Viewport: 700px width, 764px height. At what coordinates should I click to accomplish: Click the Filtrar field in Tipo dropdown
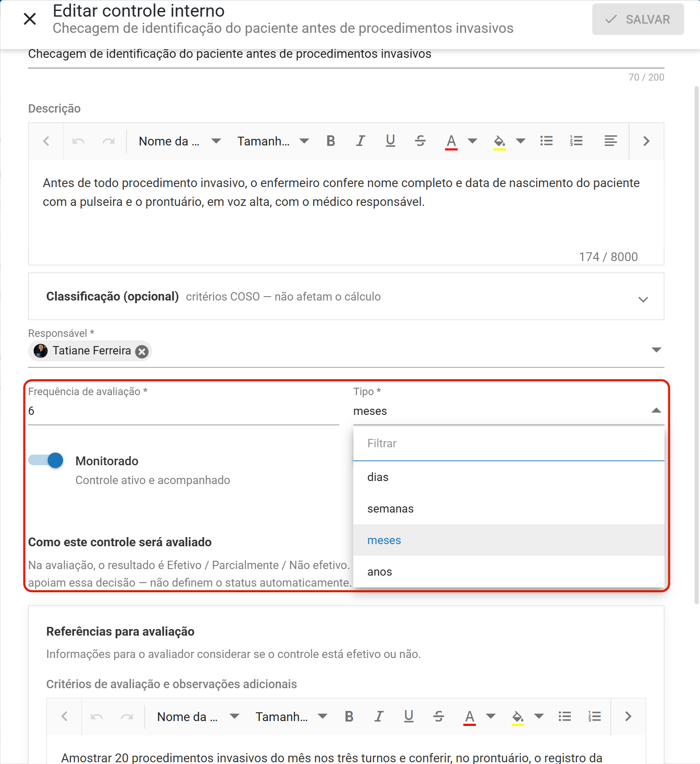point(509,444)
